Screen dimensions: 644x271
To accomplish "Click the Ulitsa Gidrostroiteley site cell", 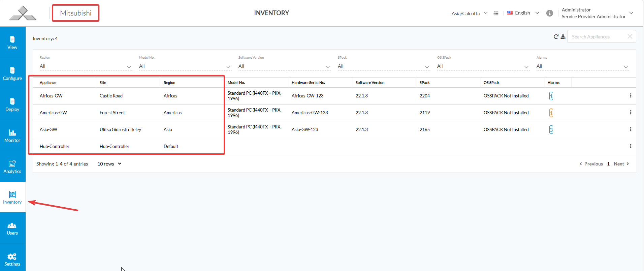I will [x=120, y=129].
